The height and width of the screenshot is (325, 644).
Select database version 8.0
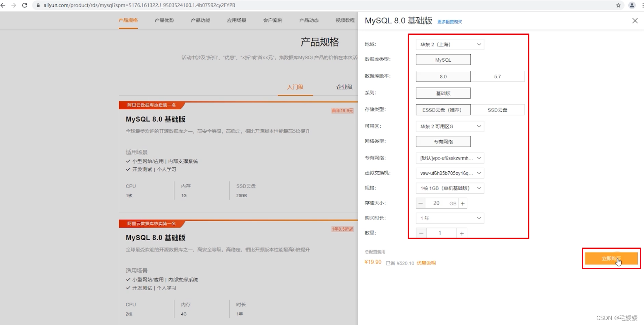click(443, 77)
